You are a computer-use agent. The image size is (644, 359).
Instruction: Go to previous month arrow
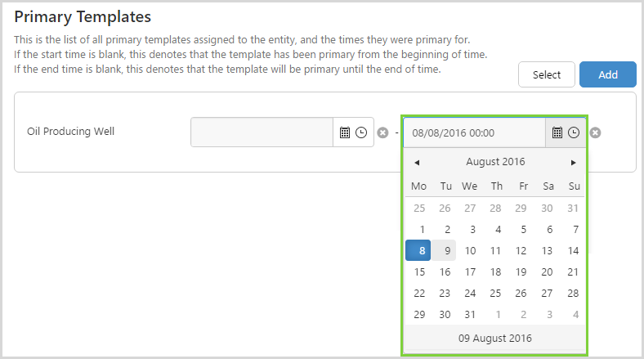pyautogui.click(x=417, y=162)
